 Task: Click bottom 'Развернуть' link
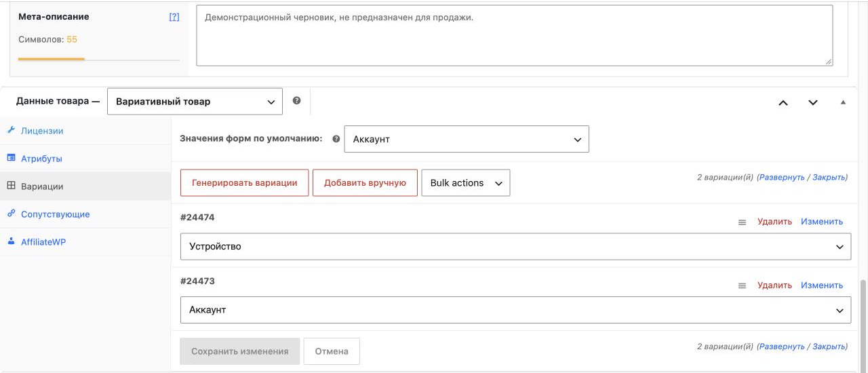coord(782,347)
